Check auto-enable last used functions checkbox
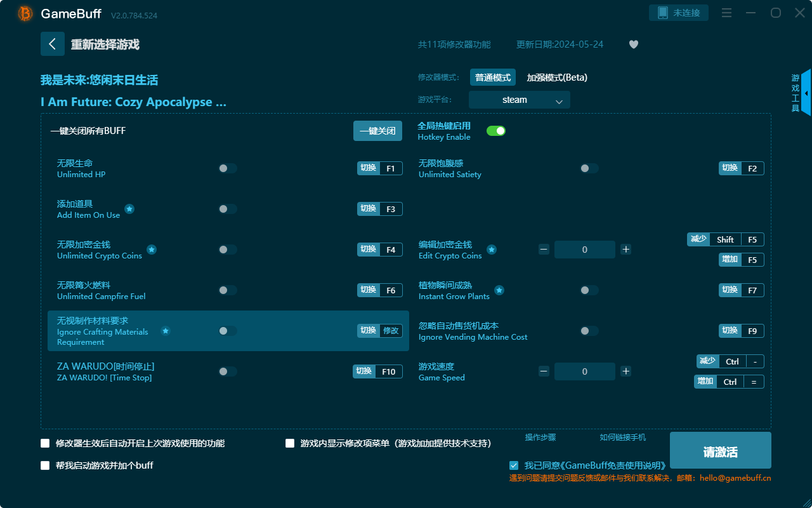The height and width of the screenshot is (508, 812). pos(45,443)
